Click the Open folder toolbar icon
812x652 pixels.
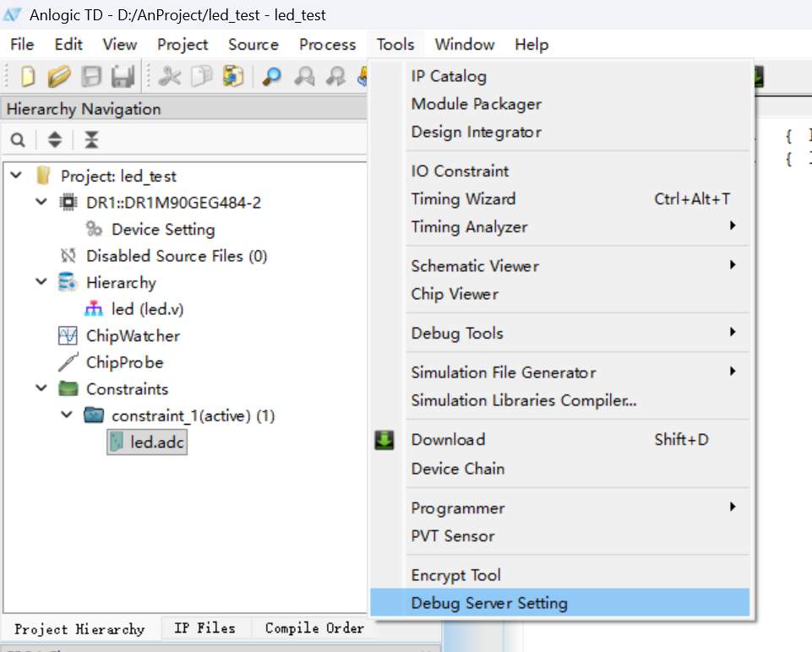pyautogui.click(x=59, y=76)
